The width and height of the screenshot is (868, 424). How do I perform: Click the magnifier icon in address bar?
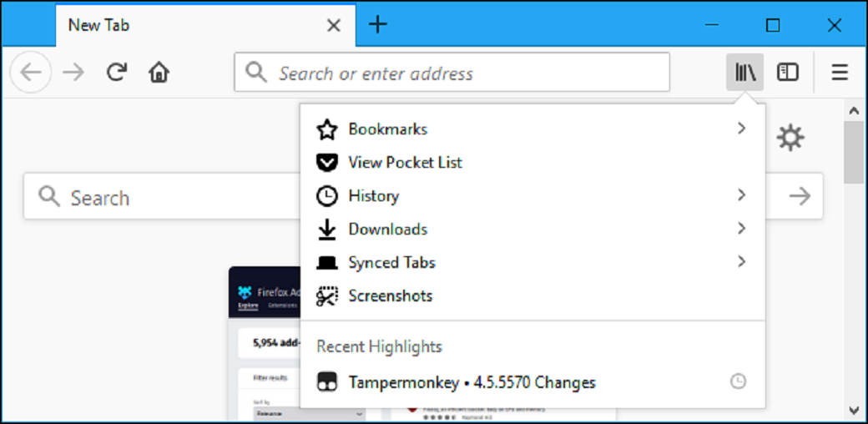pyautogui.click(x=255, y=72)
